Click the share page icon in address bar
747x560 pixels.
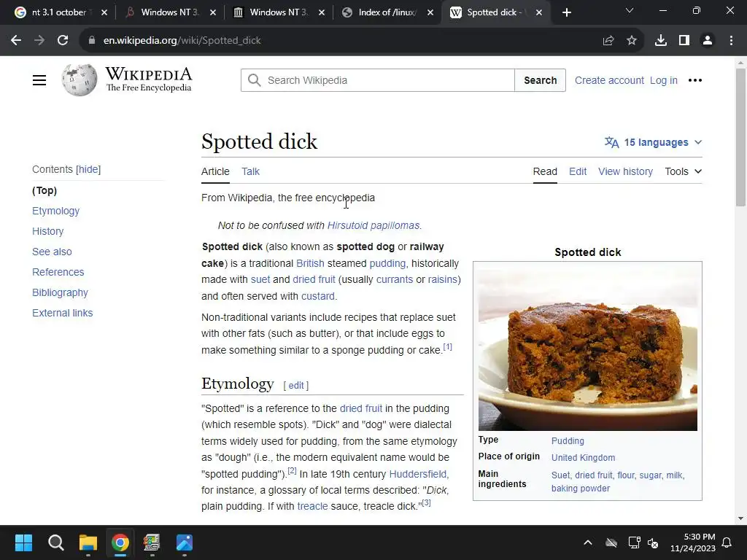click(608, 41)
